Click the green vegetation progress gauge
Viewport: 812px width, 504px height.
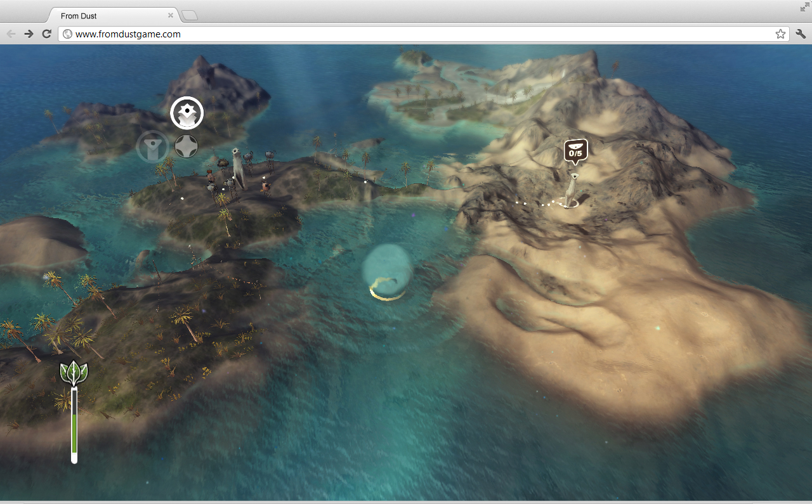(74, 426)
